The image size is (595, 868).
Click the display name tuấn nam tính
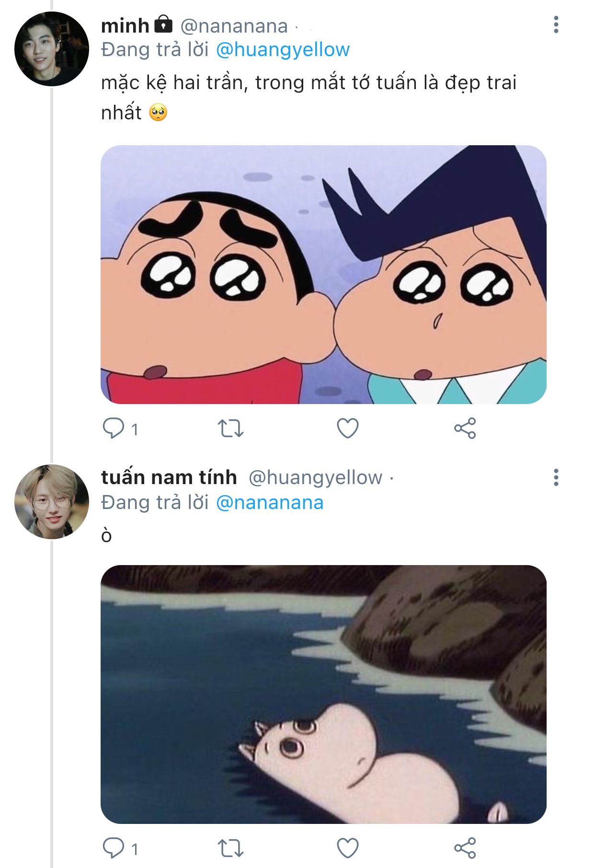169,477
